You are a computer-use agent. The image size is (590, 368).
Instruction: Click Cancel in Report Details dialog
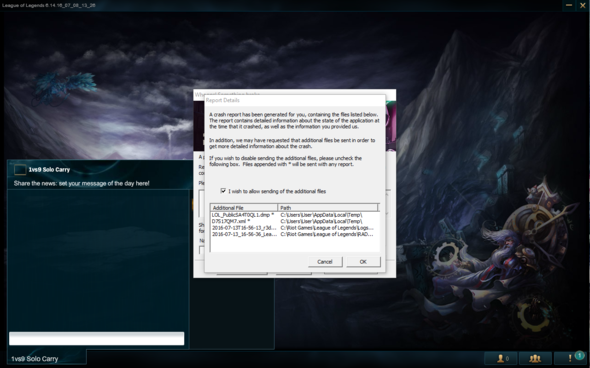tap(325, 262)
